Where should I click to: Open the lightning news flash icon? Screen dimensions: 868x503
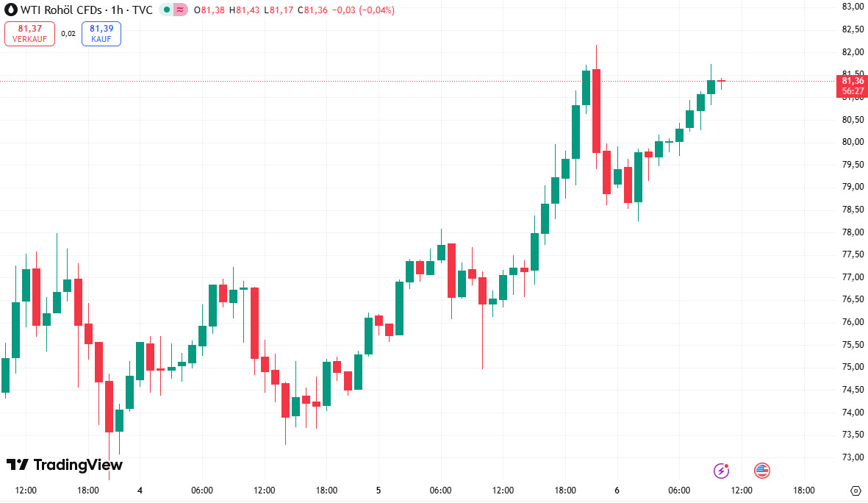click(721, 471)
